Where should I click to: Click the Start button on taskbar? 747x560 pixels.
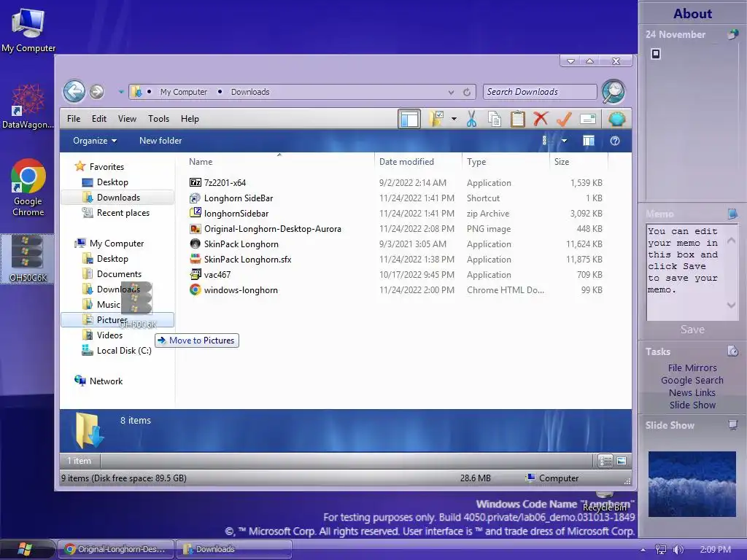point(25,549)
